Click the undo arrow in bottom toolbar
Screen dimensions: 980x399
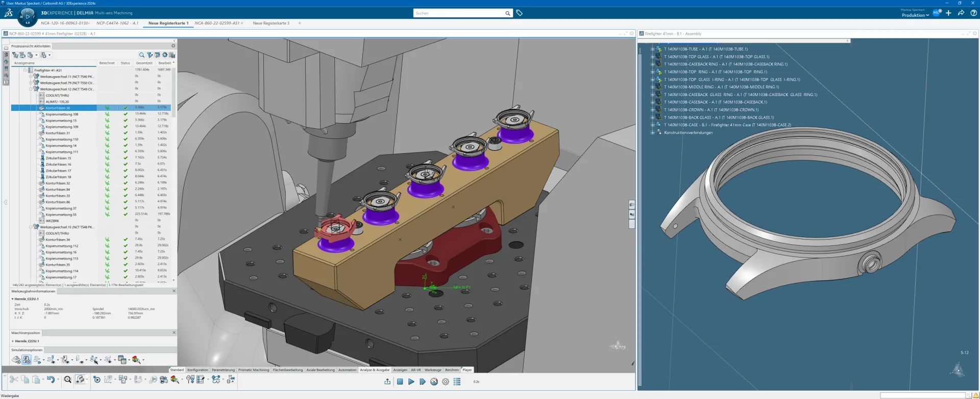51,380
